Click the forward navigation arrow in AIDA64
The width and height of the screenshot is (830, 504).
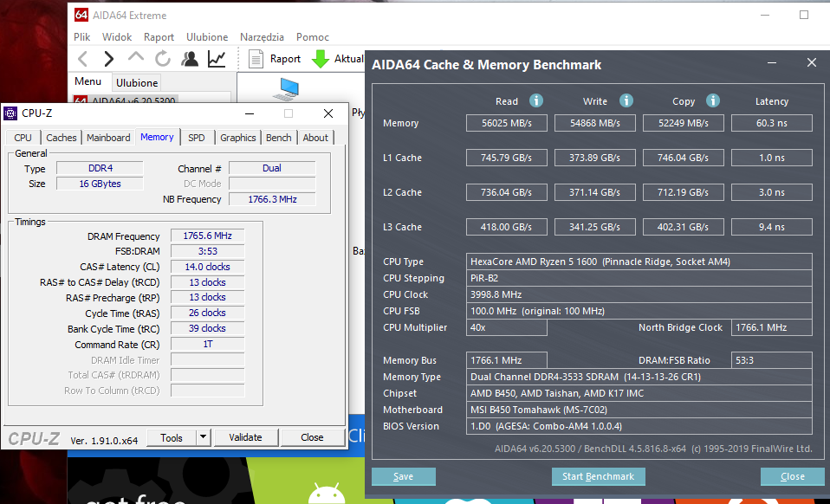tap(109, 59)
